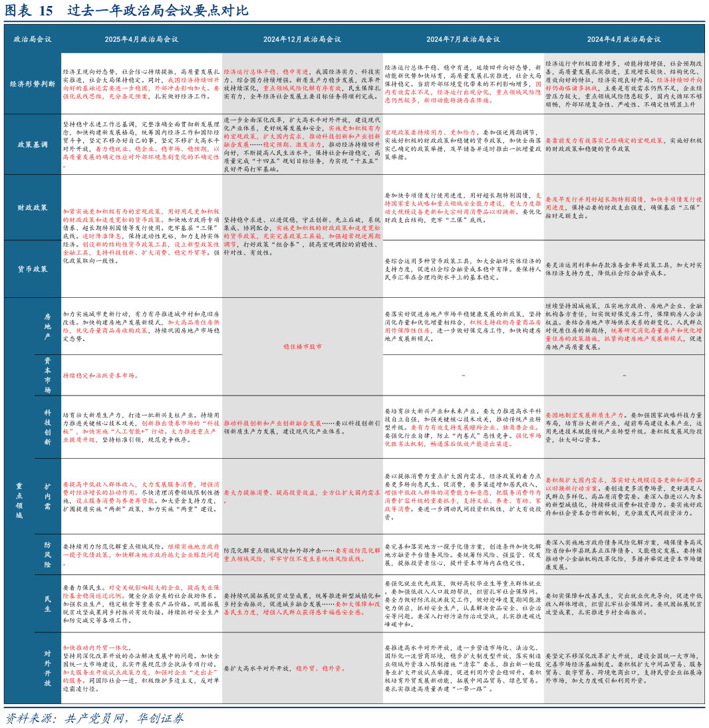
Task: Select the 政策基调 row label
Action: click(33, 144)
